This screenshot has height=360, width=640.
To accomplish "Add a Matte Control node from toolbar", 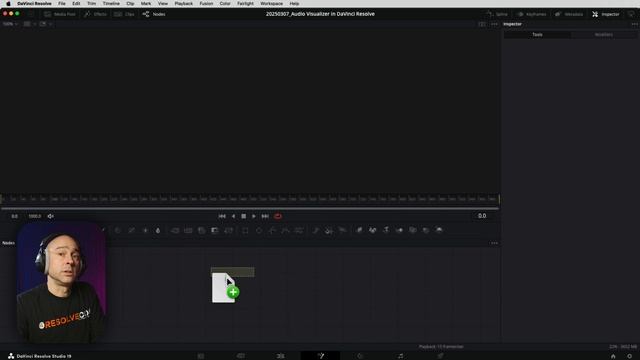I will 202,231.
